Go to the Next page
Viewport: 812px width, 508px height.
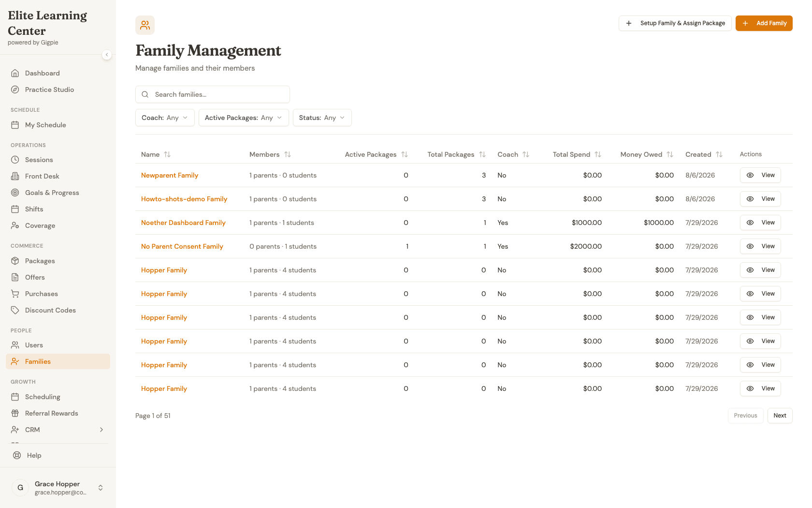coord(780,416)
